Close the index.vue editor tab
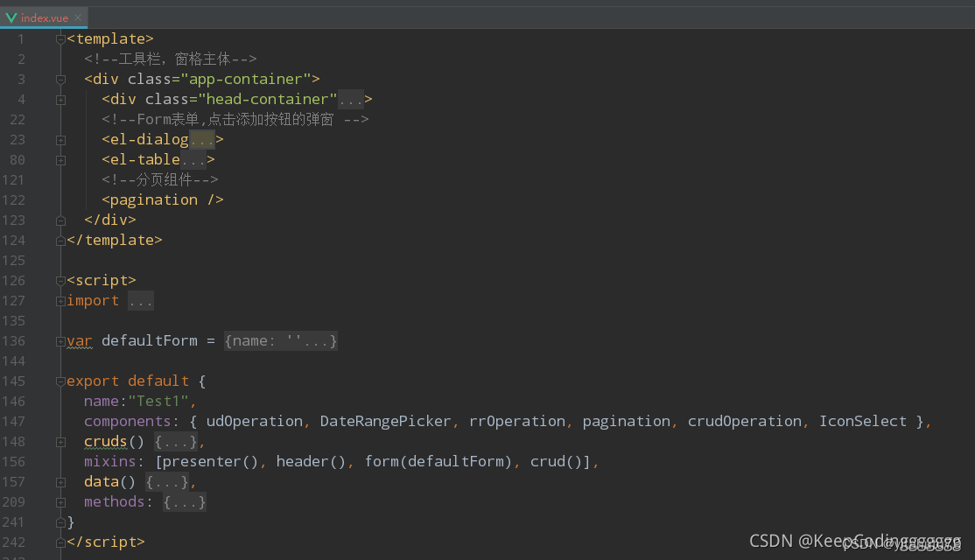Screen dimensions: 975x560 pos(78,17)
